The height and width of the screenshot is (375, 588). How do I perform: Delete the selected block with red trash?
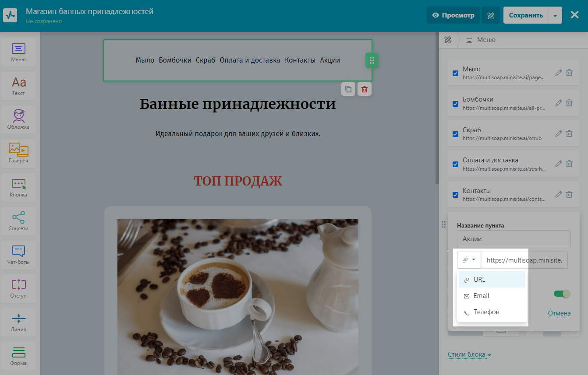(x=364, y=89)
